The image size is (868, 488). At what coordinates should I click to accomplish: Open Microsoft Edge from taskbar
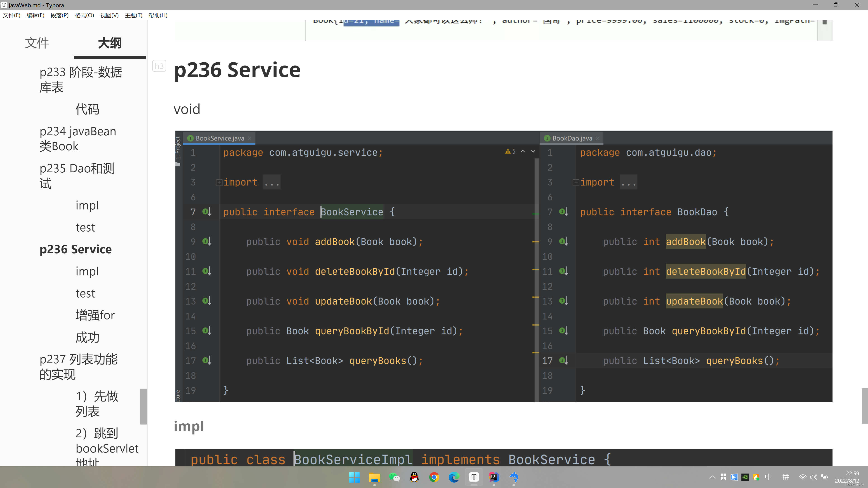[454, 477]
